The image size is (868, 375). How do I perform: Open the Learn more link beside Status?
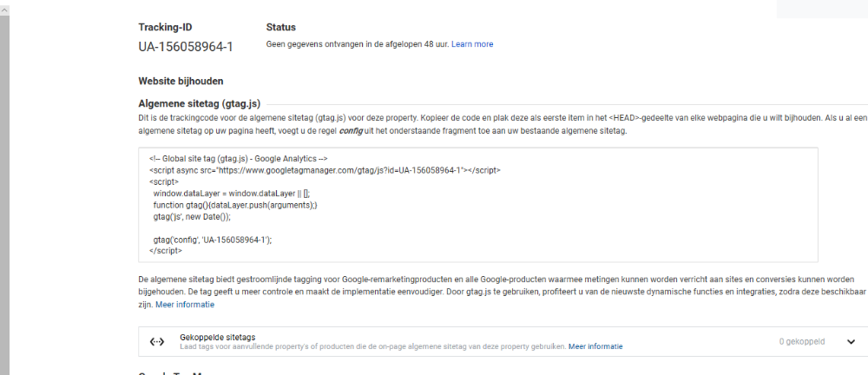472,44
